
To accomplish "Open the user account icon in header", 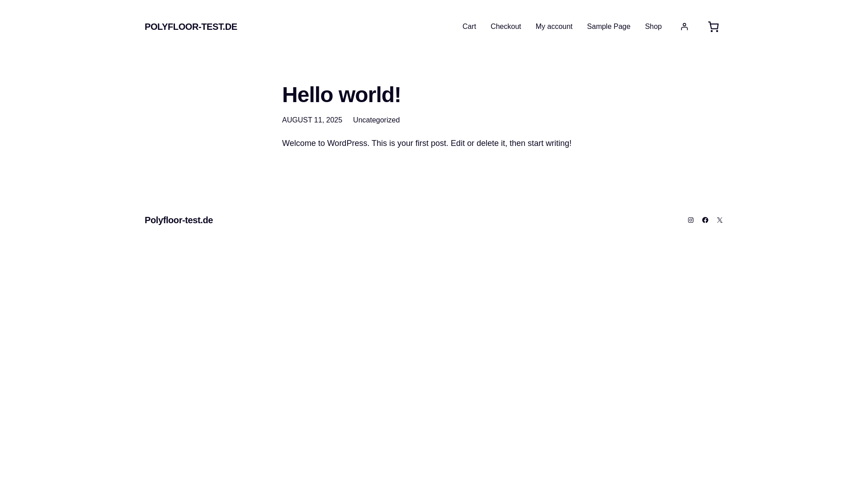I will 684,27.
